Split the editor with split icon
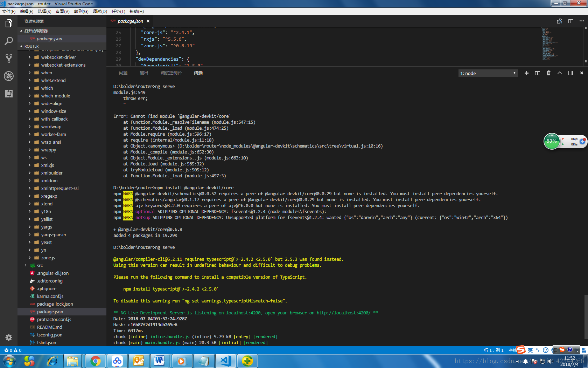The height and width of the screenshot is (368, 588). pos(571,21)
